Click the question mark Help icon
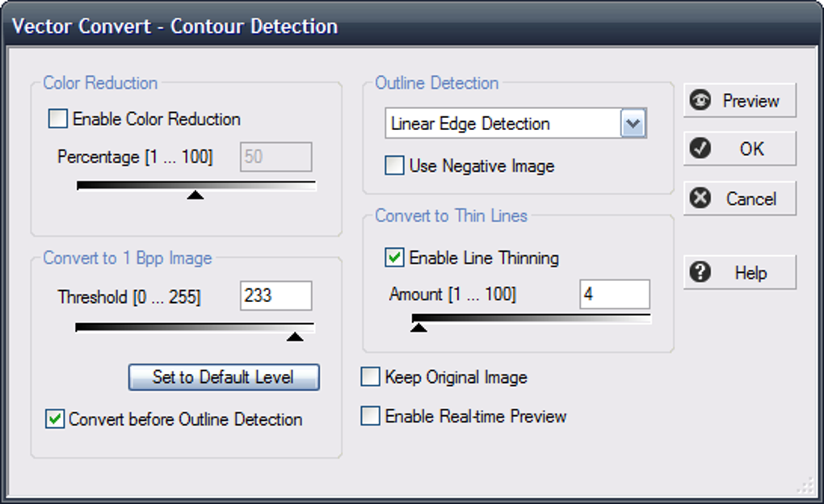Viewport: 824px width, 504px height. coord(700,272)
